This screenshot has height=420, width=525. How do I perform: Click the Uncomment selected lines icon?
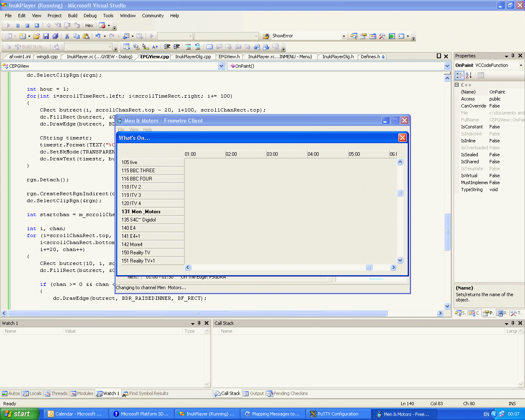click(197, 47)
